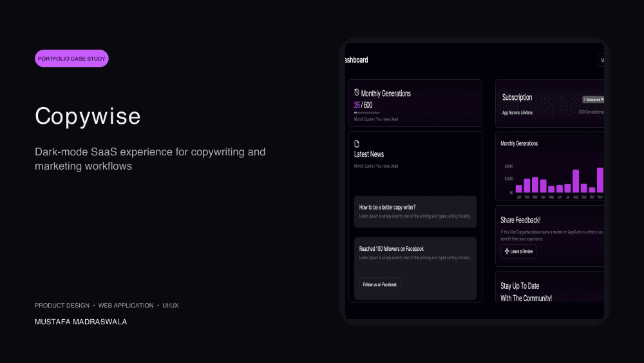The image size is (644, 363).
Task: Click the Stay Up To Date heading
Action: tap(526, 292)
